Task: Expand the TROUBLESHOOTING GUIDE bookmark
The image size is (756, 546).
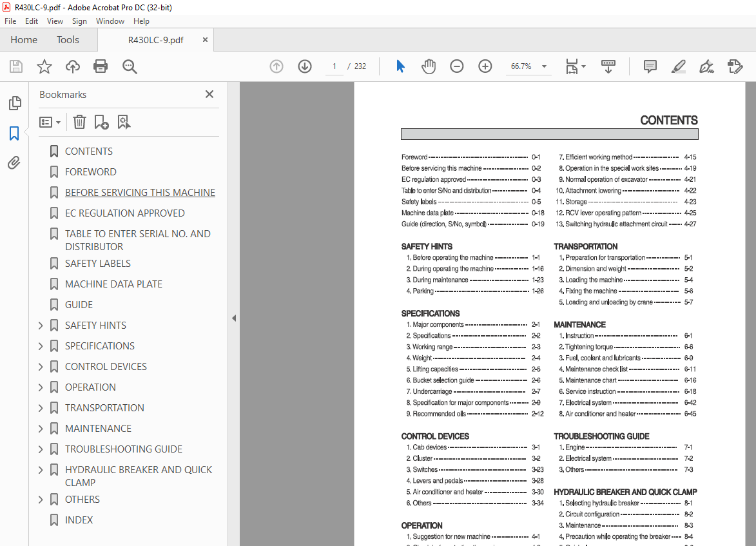Action: coord(41,449)
